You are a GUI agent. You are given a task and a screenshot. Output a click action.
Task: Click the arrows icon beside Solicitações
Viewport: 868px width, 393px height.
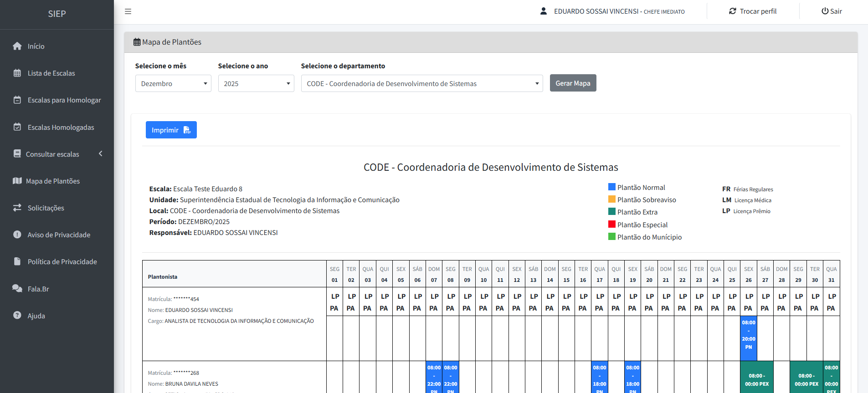click(x=17, y=208)
